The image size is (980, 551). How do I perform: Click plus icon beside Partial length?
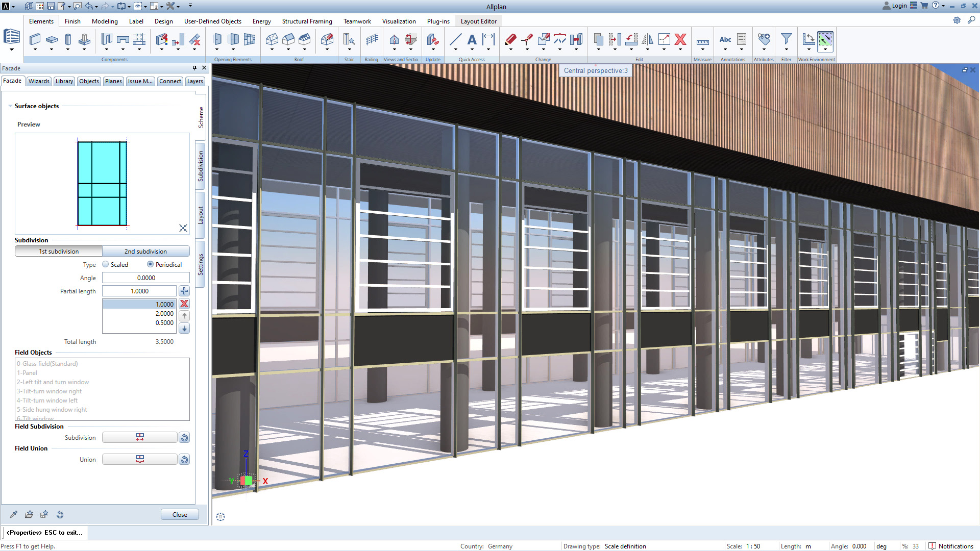coord(184,291)
